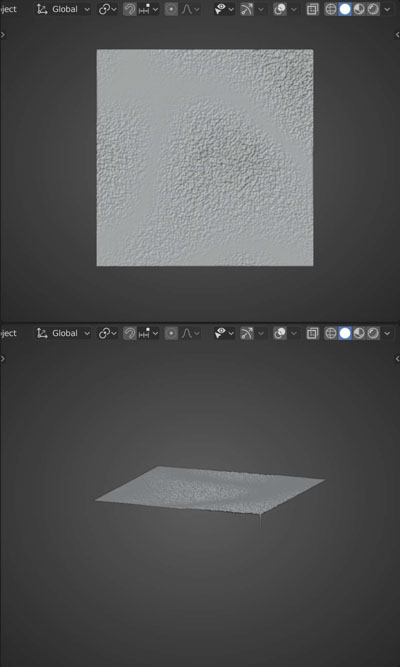Expand toolbar arrow at top viewport's left edge
The image size is (400, 667).
tap(3, 35)
